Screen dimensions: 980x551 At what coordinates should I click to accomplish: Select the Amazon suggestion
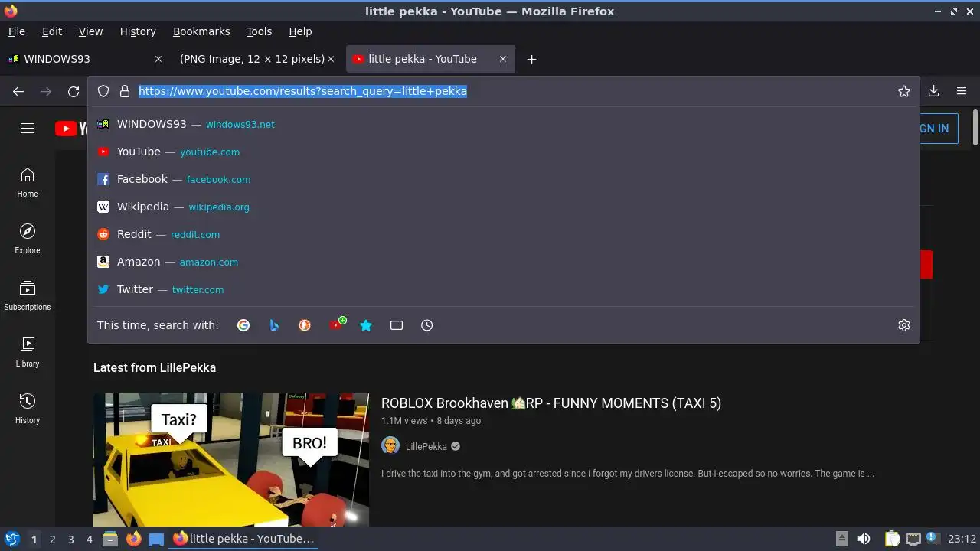504,262
